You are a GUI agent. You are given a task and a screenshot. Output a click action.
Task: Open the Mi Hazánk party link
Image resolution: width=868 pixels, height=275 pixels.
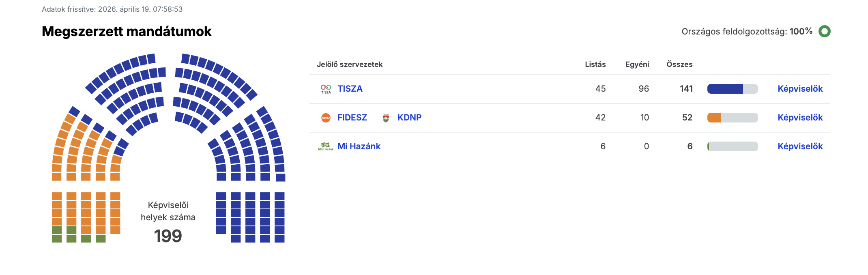(359, 146)
